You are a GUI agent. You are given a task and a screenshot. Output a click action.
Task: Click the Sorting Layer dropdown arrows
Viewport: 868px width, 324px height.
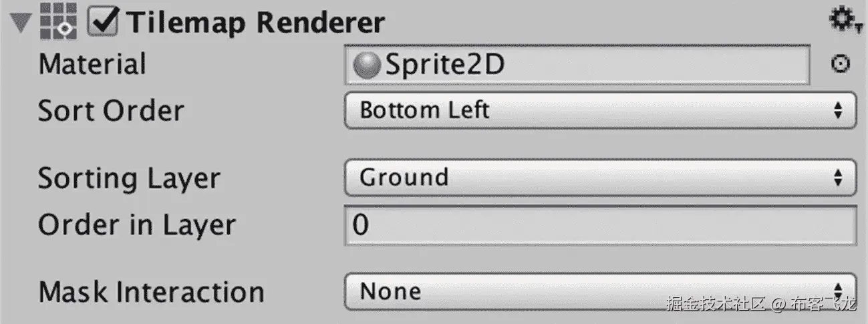pyautogui.click(x=839, y=178)
